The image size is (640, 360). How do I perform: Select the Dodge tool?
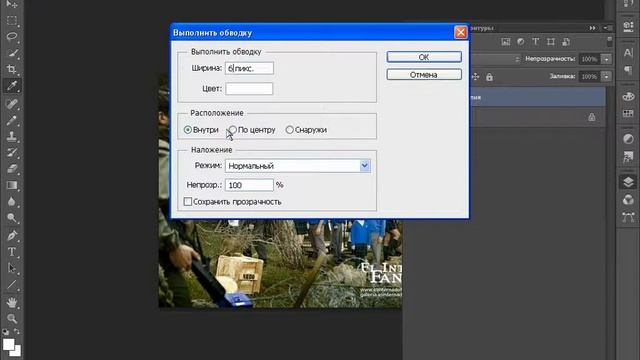[12, 218]
